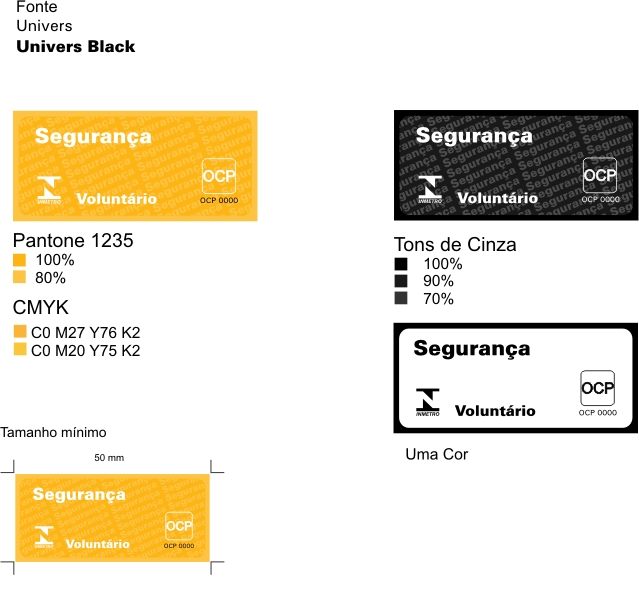Click the Pantone 1235 100% color swatch

(19, 260)
